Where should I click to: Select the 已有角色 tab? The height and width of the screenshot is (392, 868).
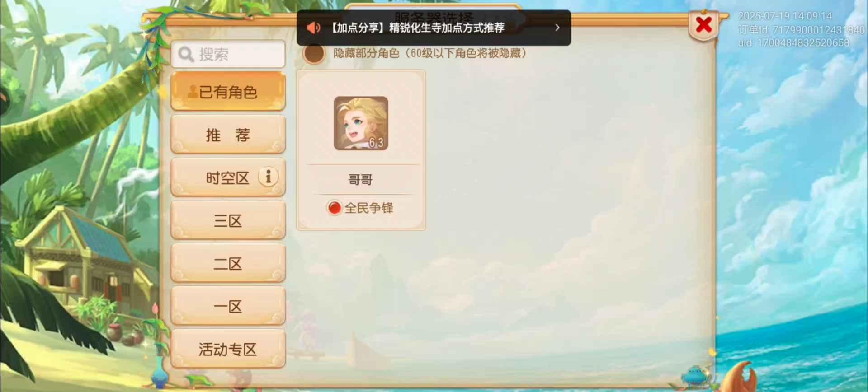(228, 91)
